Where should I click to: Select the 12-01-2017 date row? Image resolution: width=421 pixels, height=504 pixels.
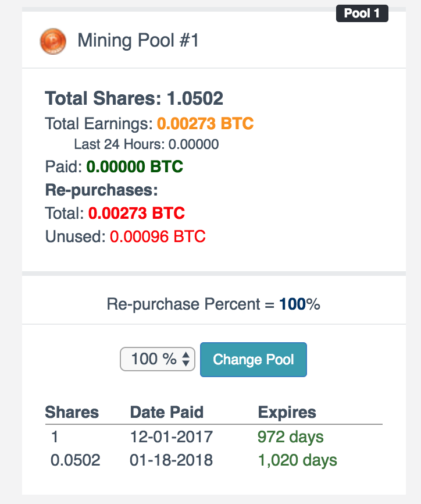coord(213,437)
